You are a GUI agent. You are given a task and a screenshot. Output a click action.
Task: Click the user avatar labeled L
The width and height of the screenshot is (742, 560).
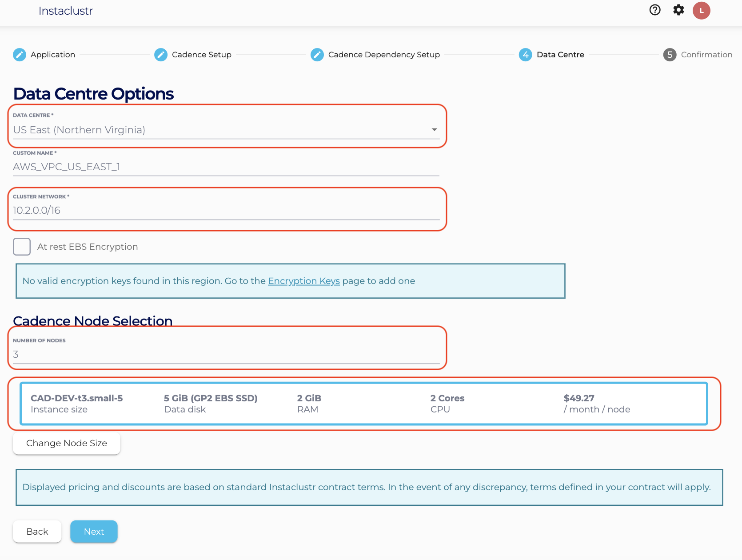[x=702, y=11]
